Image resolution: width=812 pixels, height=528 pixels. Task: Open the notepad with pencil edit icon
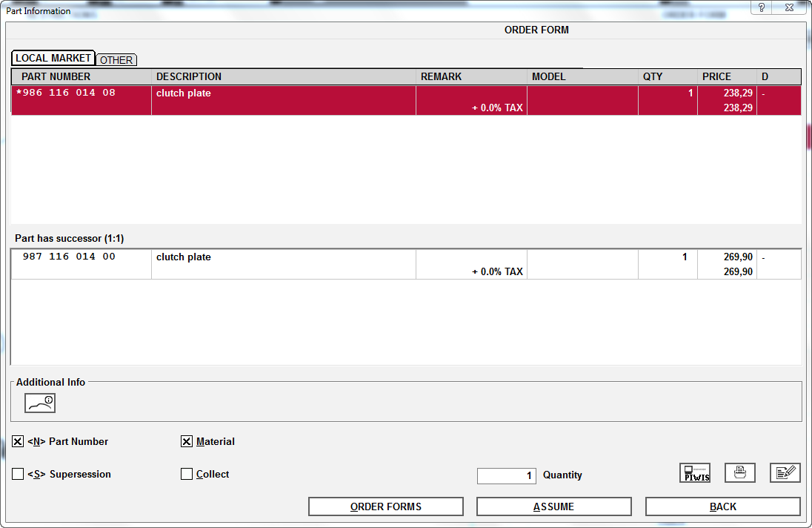coord(785,473)
